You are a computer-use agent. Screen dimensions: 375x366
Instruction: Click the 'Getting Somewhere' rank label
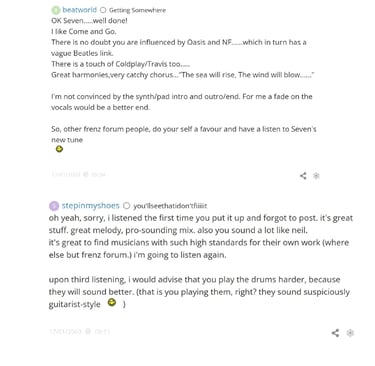(137, 10)
